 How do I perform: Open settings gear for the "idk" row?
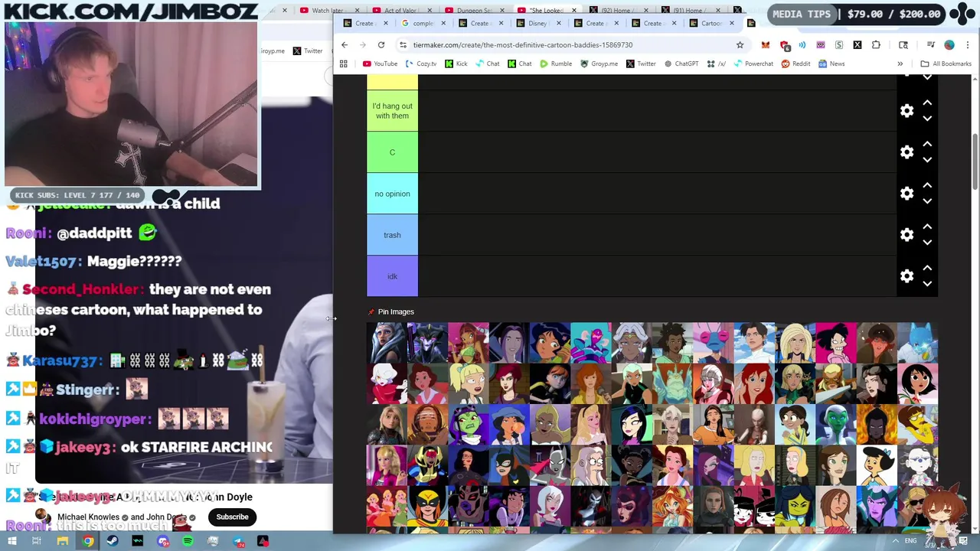pos(906,276)
